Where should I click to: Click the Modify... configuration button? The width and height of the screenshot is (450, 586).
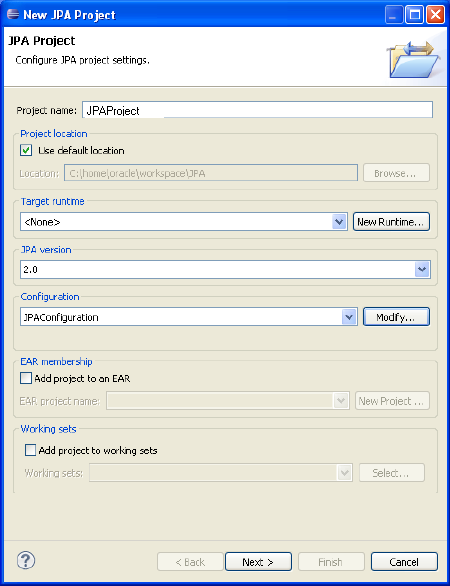396,317
